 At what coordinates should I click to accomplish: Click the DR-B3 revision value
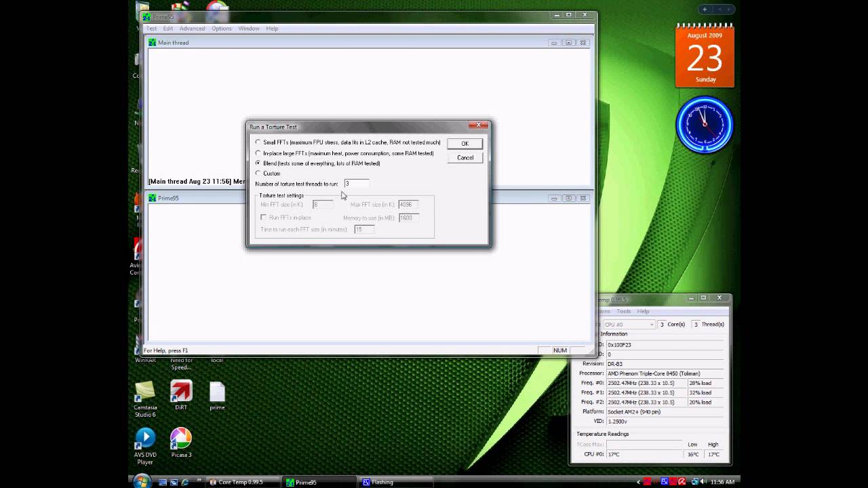[665, 364]
